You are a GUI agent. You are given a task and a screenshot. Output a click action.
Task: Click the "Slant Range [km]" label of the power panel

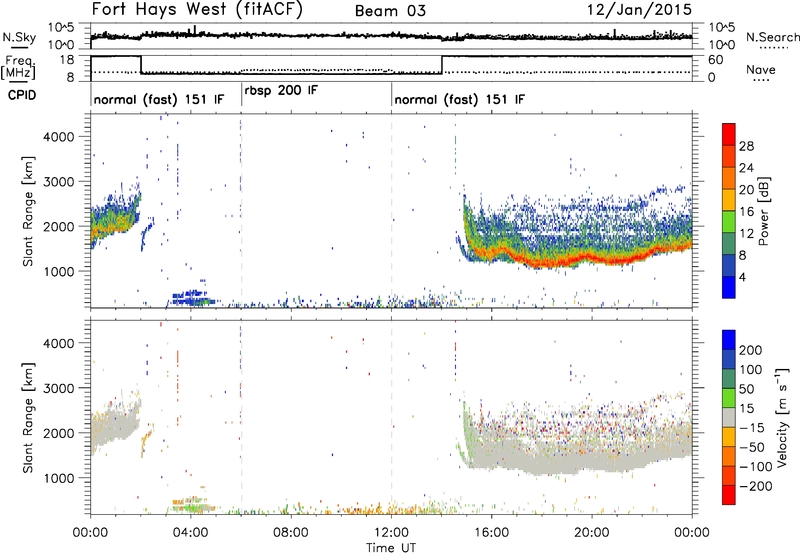[x=29, y=211]
